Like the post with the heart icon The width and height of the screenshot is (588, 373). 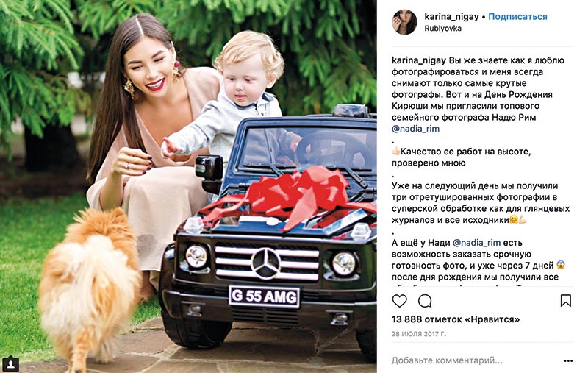(x=399, y=301)
